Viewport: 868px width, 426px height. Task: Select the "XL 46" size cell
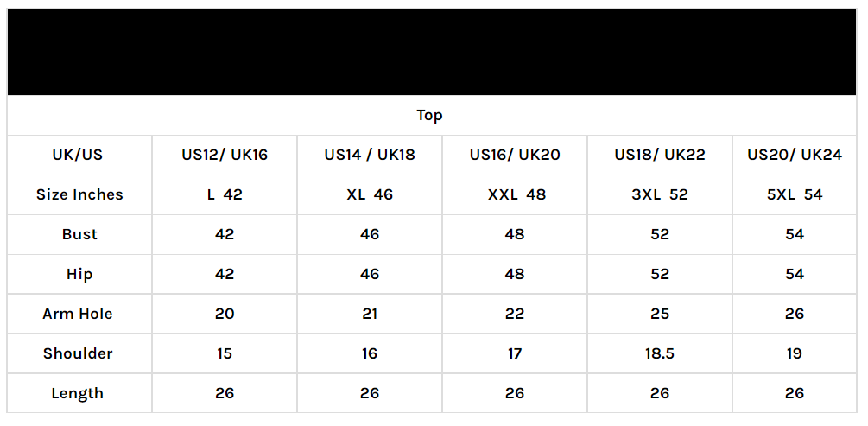(x=370, y=194)
